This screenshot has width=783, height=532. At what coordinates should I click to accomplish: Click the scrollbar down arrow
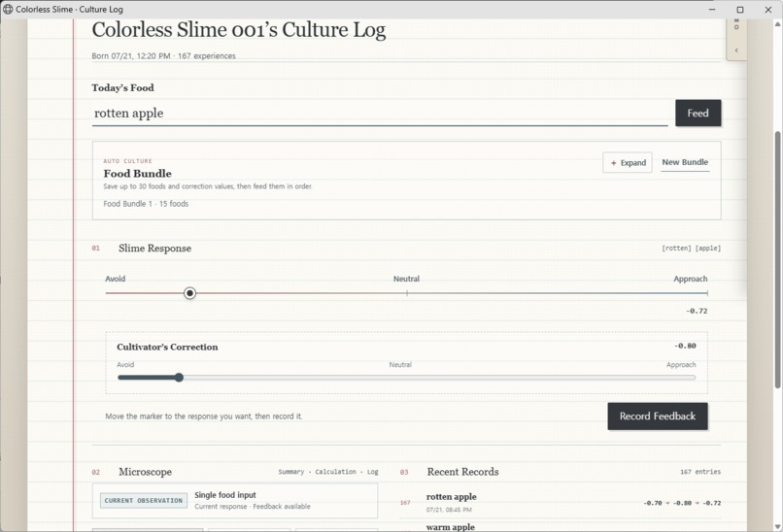pos(777,526)
